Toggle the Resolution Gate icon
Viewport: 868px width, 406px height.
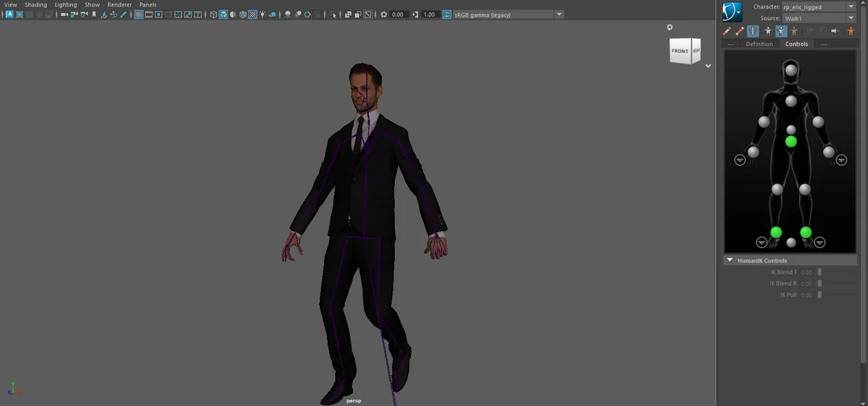158,14
